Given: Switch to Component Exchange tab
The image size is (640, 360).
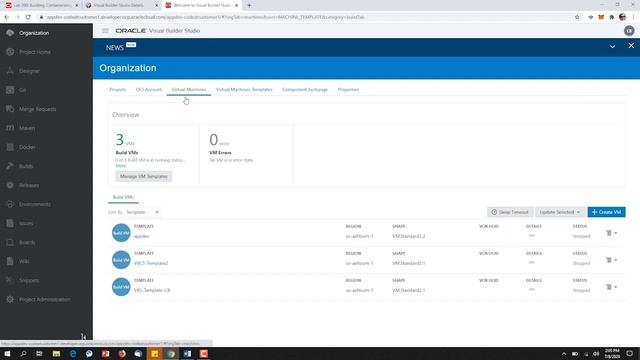Looking at the screenshot, I should (305, 89).
